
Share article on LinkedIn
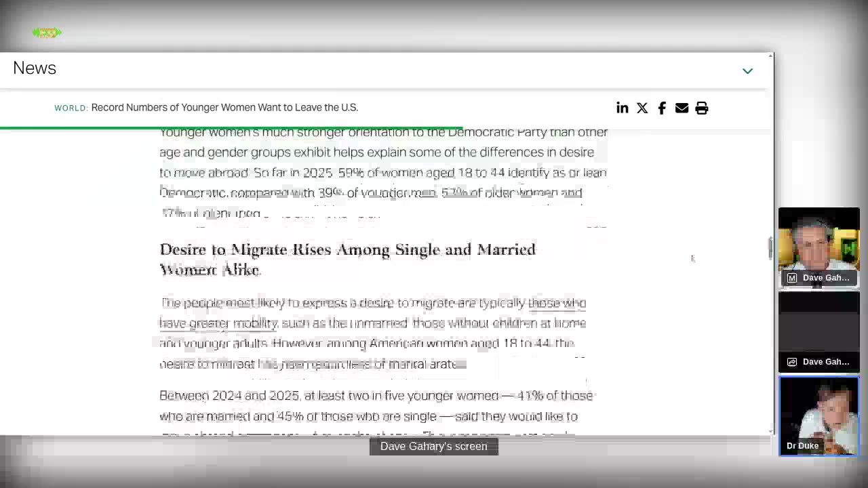coord(622,108)
